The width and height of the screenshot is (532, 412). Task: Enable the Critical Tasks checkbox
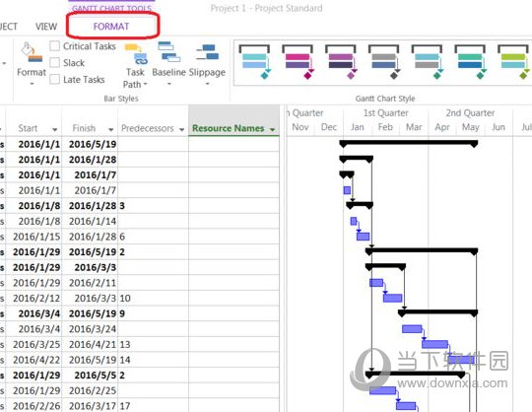[x=54, y=45]
